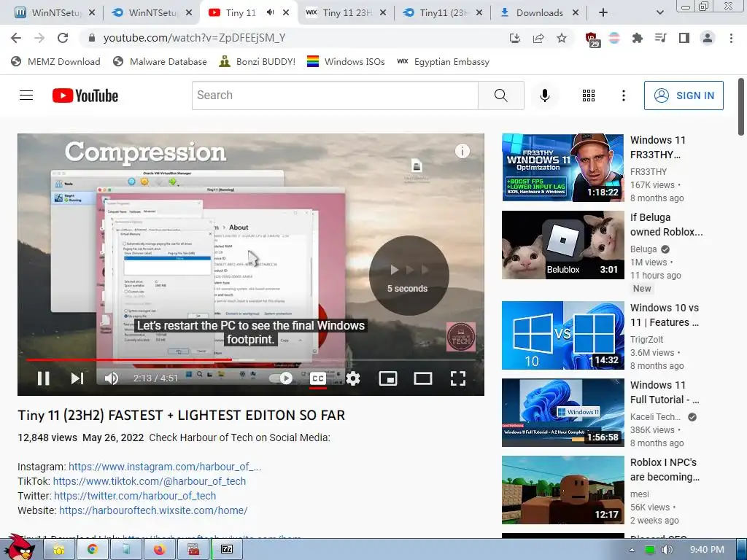The image size is (747, 560).
Task: Open the MEMZ Download bookmark
Action: click(x=55, y=61)
